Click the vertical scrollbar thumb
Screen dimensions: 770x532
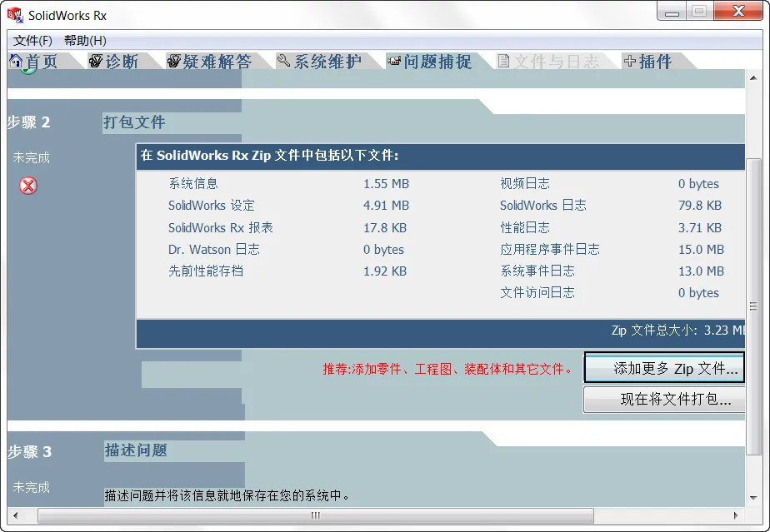753,306
